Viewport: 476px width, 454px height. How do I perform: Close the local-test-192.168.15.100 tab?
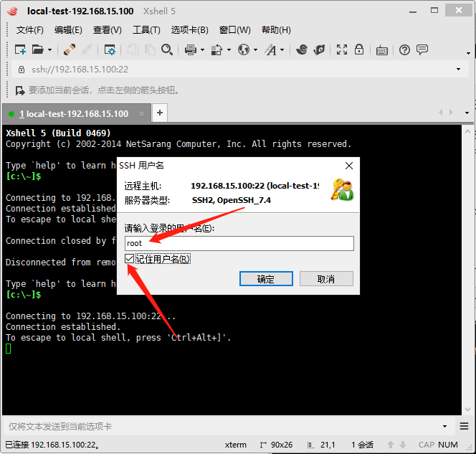point(141,113)
